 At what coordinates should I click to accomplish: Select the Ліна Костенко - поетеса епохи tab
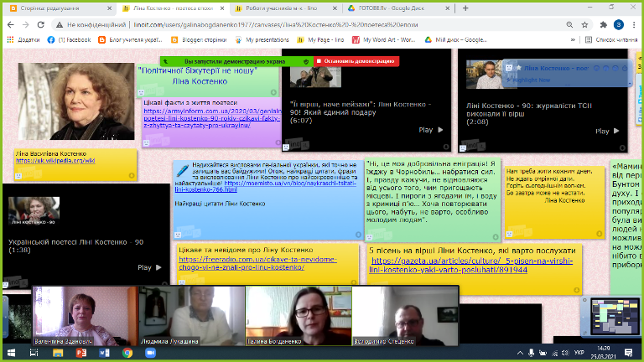(x=174, y=8)
